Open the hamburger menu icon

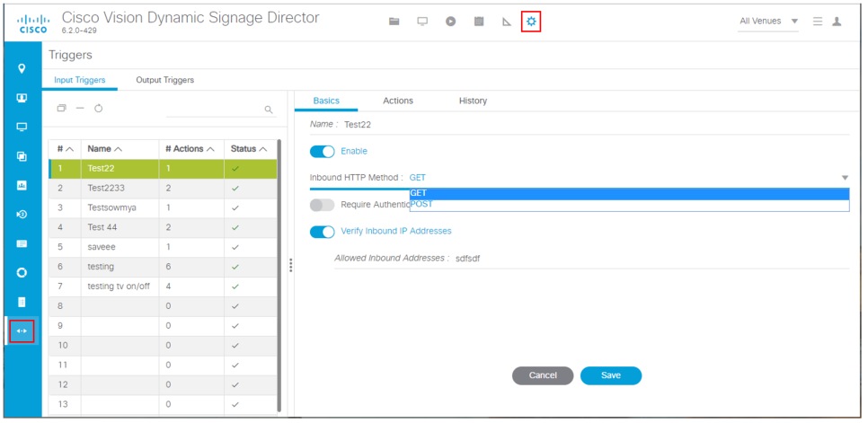[x=818, y=21]
